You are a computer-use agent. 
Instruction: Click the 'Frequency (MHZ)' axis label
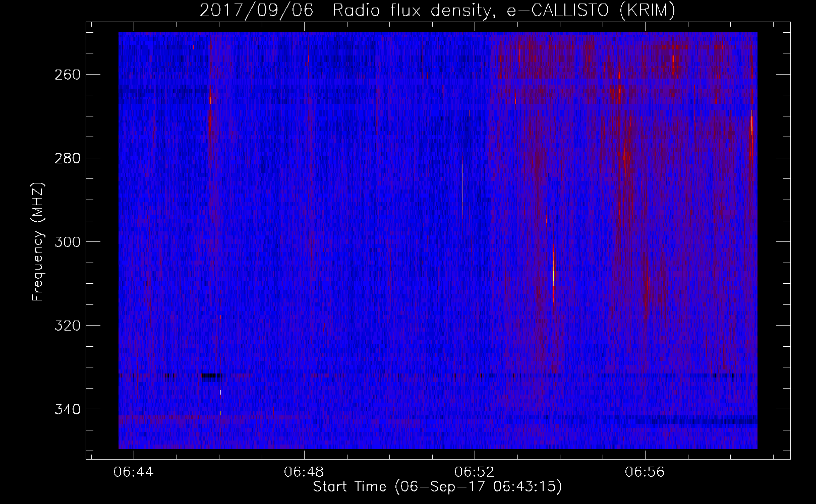38,241
